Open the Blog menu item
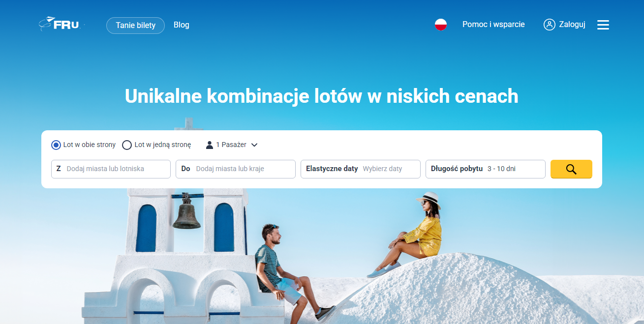Image resolution: width=644 pixels, height=324 pixels. 182,25
